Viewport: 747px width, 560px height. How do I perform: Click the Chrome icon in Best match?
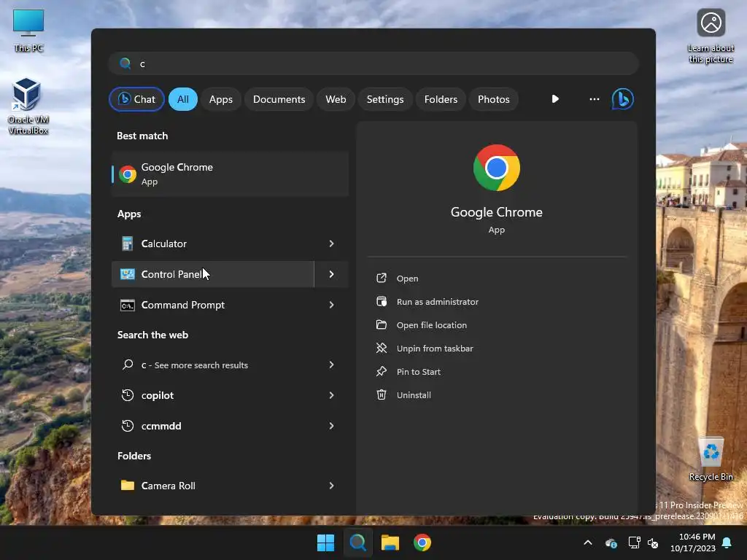(x=127, y=174)
